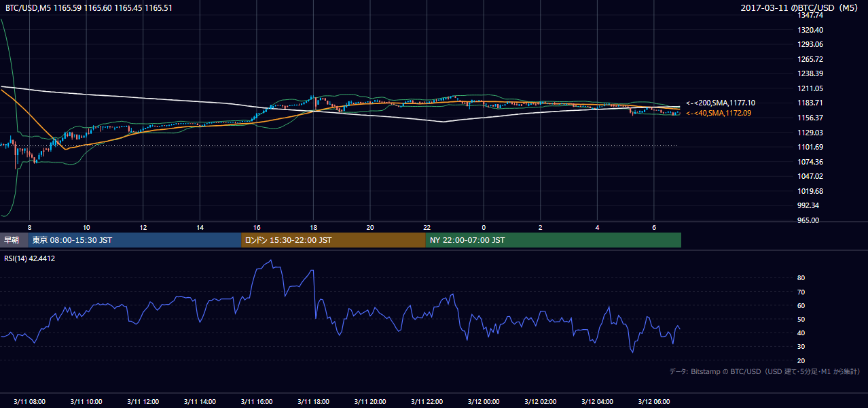Click the 3/11 22:00 bottom time label
This screenshot has width=868, height=408.
coord(427,402)
